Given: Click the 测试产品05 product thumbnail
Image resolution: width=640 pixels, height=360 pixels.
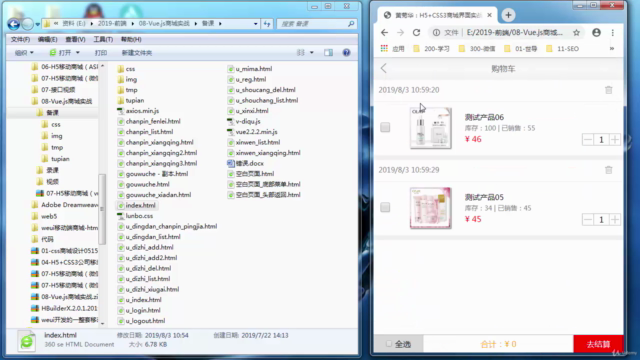Looking at the screenshot, I should point(431,208).
